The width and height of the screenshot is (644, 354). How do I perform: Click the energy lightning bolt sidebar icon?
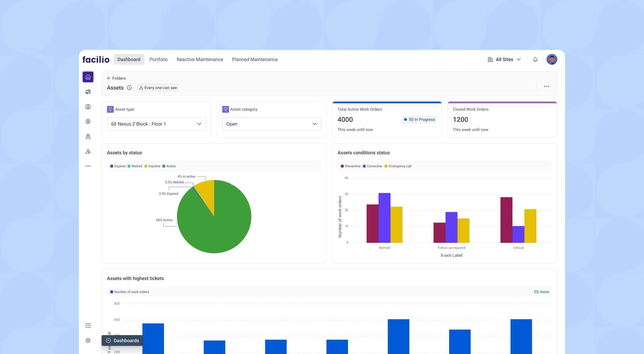click(x=88, y=121)
